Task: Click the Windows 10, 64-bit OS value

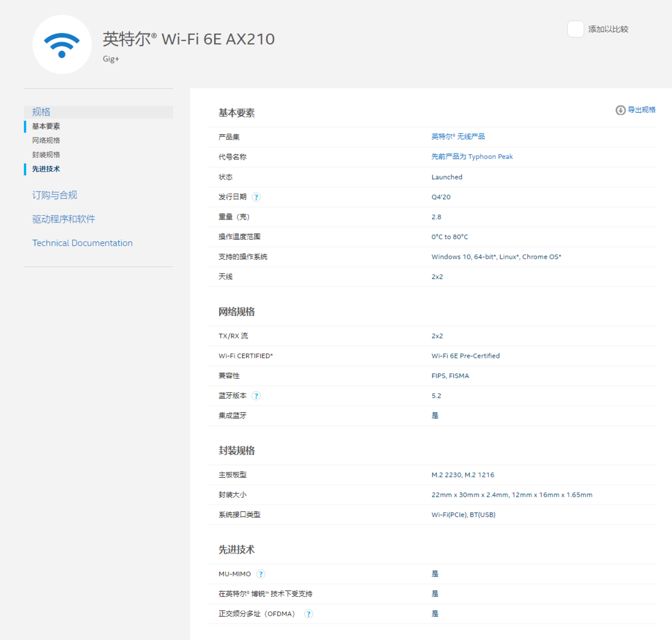Action: [496, 257]
